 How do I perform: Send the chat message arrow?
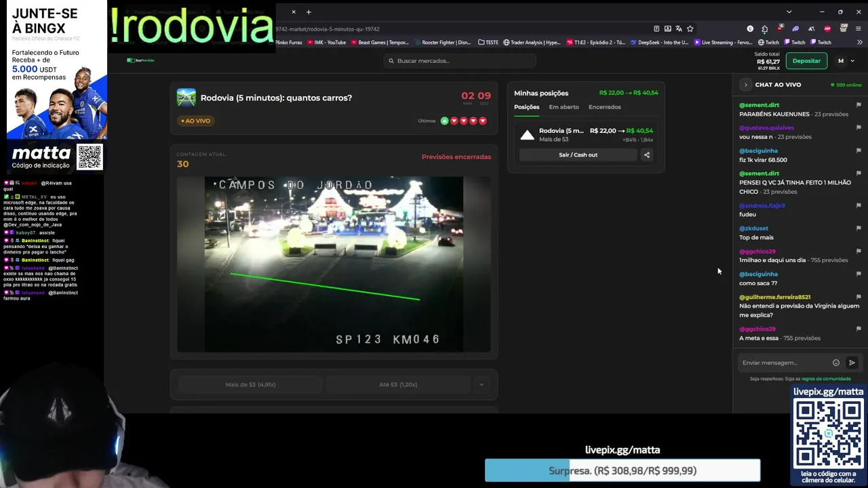point(852,363)
